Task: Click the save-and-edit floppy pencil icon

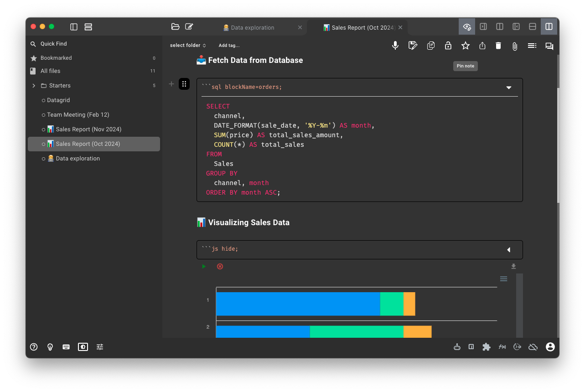Action: (413, 46)
